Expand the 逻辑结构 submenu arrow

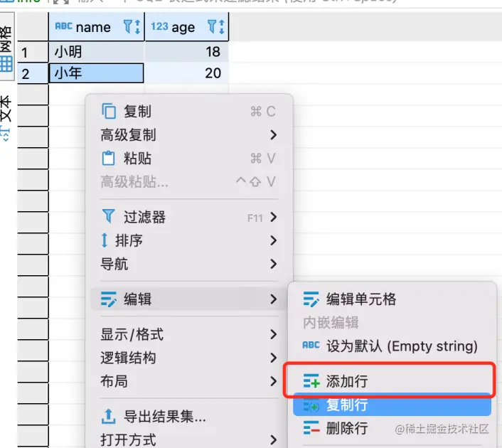pos(273,358)
